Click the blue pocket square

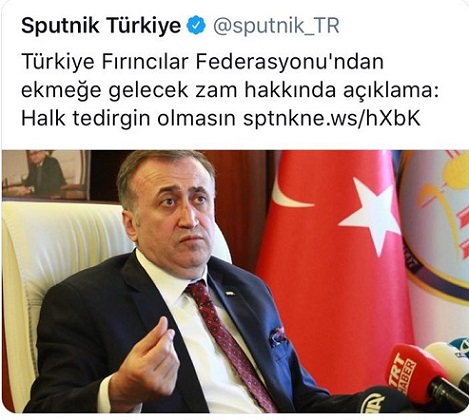(x=277, y=336)
